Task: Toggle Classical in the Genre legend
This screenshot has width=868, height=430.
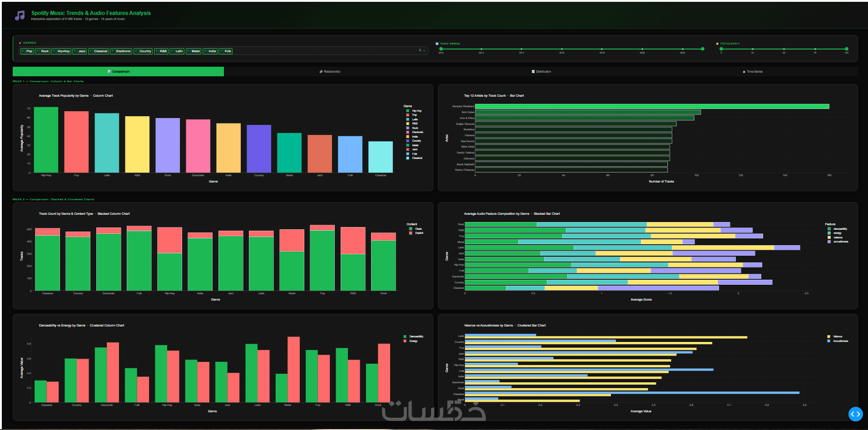Action: click(x=414, y=158)
